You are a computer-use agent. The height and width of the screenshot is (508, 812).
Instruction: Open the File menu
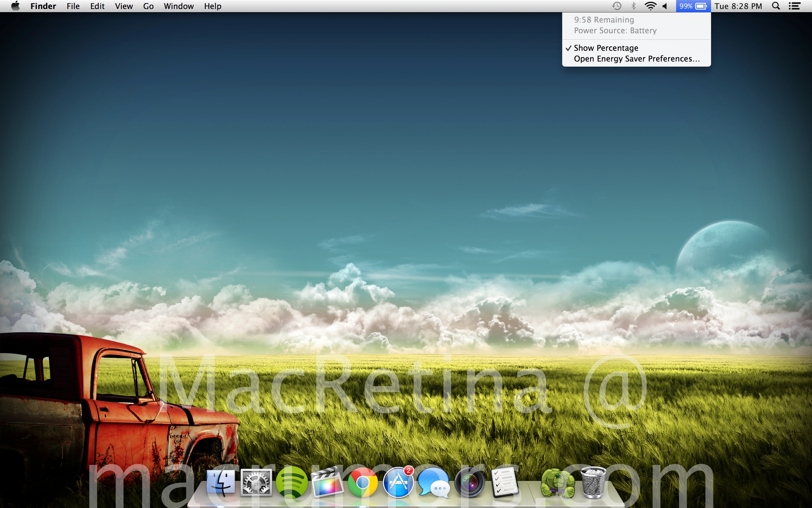click(73, 6)
